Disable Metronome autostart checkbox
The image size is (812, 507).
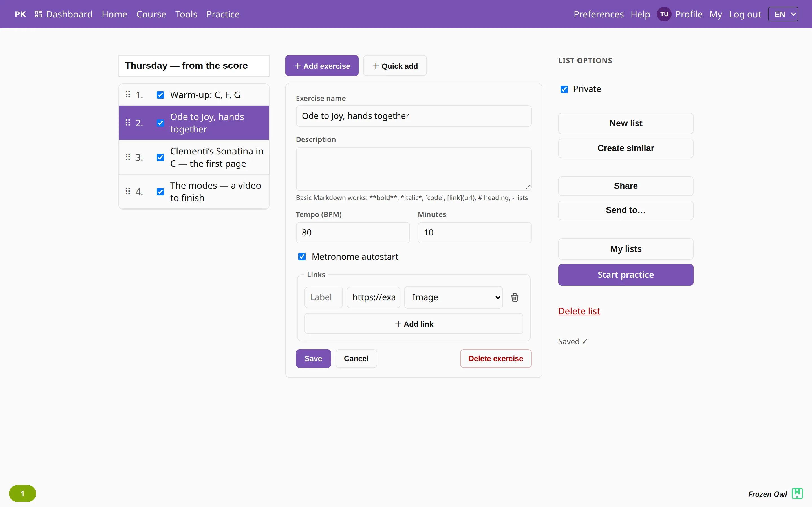[302, 257]
